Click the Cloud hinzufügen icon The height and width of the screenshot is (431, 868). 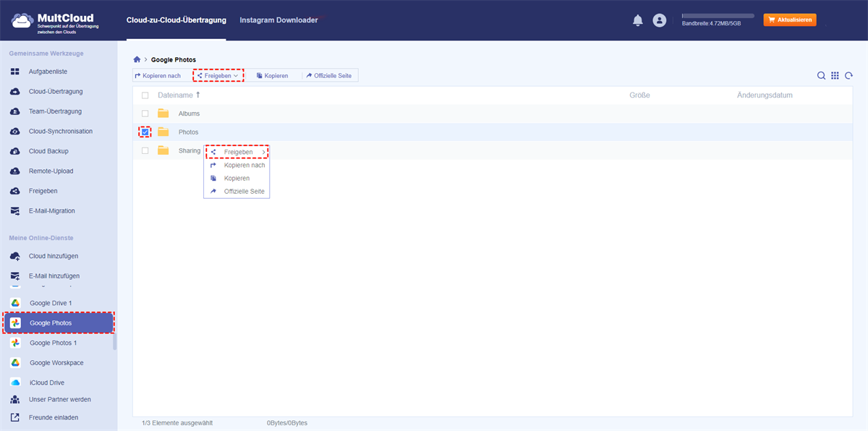(x=14, y=256)
